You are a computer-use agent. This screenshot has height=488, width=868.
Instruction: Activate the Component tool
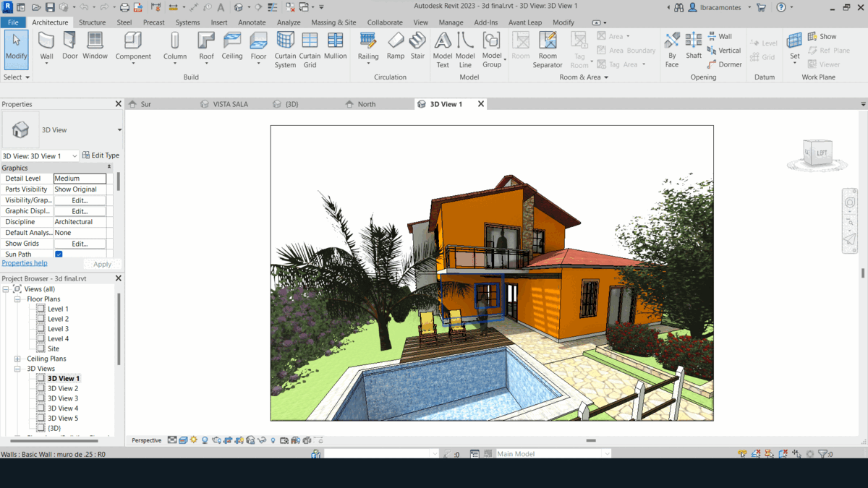(133, 47)
